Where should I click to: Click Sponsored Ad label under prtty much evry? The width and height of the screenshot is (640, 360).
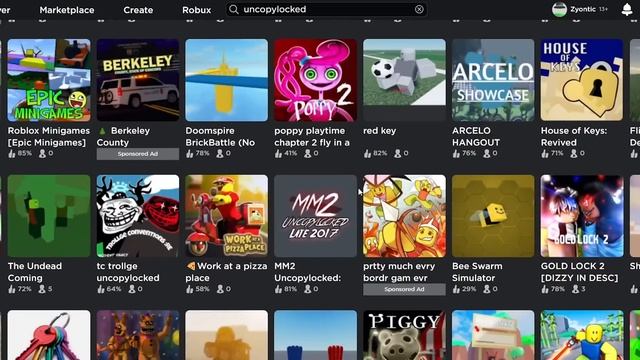pos(404,289)
